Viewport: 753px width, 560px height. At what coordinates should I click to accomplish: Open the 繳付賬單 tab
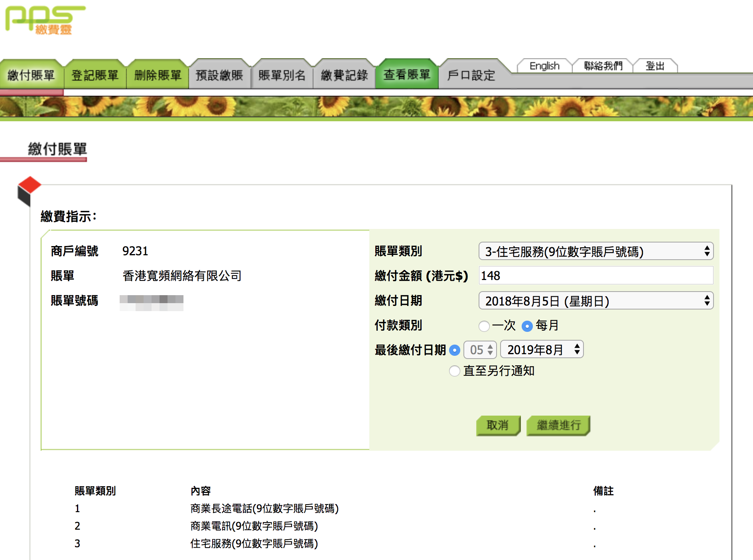pyautogui.click(x=31, y=75)
